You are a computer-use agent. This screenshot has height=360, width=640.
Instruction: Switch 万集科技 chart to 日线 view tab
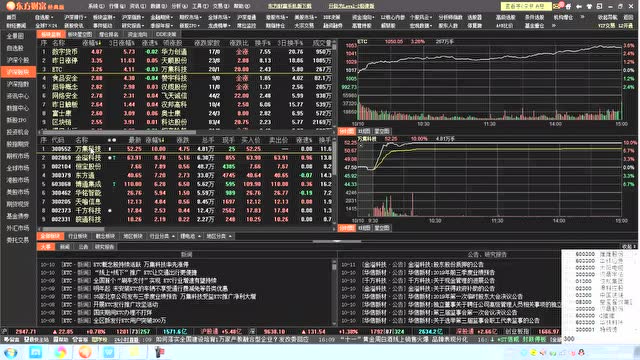[x=364, y=228]
